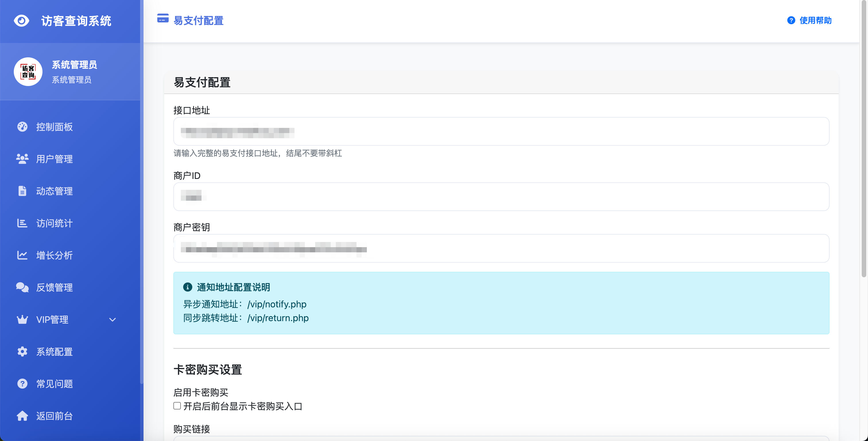Open 反馈管理 using the chat bubbles icon

tap(22, 287)
